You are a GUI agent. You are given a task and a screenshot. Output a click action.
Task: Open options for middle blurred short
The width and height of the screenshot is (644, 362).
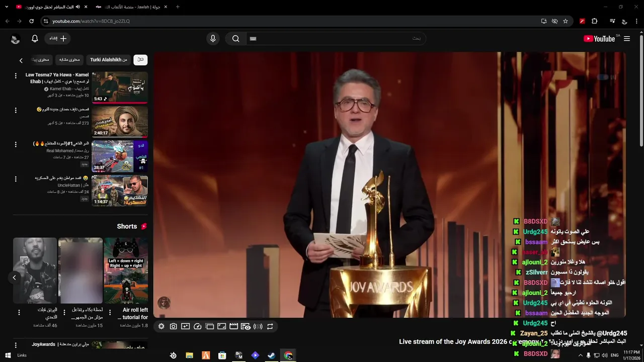click(x=64, y=312)
